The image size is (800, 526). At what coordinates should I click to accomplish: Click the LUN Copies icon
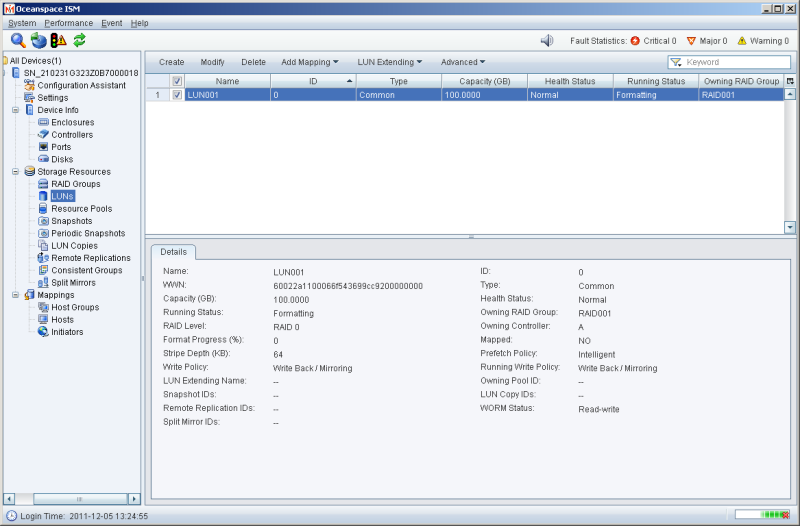pyautogui.click(x=43, y=245)
